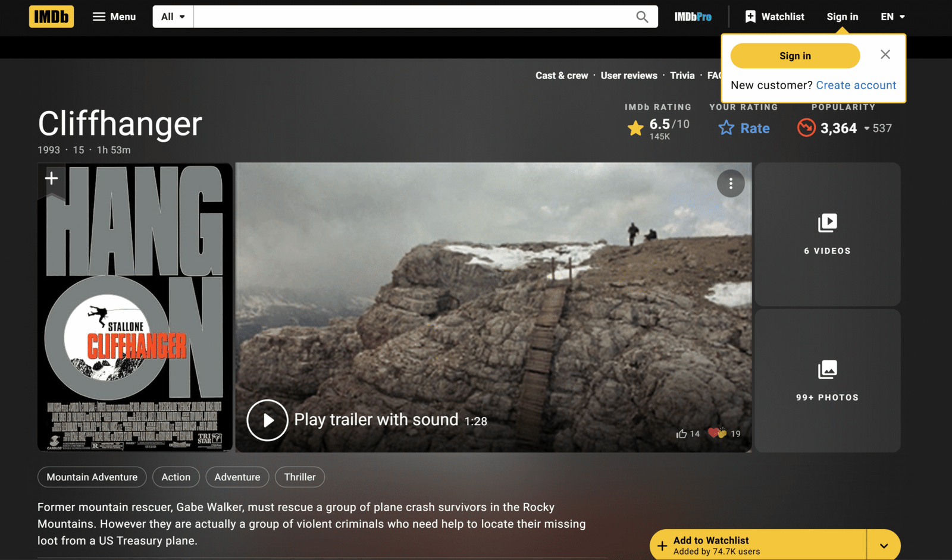Click the Create account link
Image resolution: width=952 pixels, height=560 pixels.
click(856, 85)
